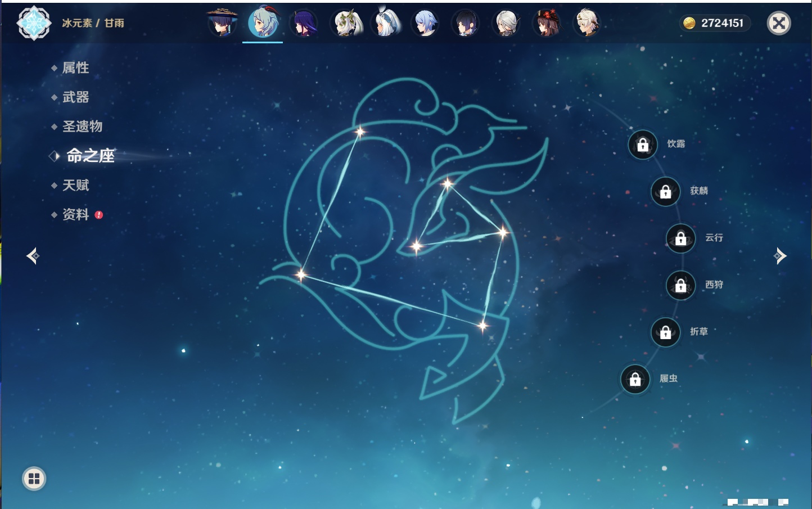Choose the pale blond avatar at the row's end

click(588, 24)
